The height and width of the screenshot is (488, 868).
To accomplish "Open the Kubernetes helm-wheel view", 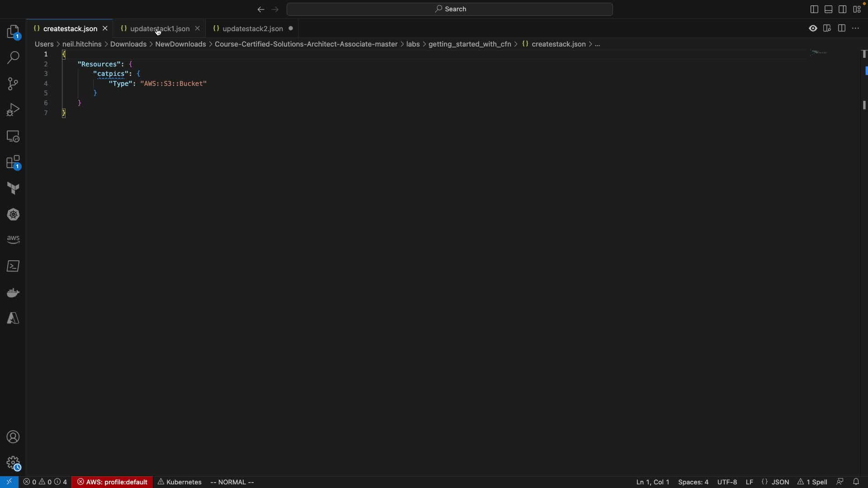I will click(13, 215).
